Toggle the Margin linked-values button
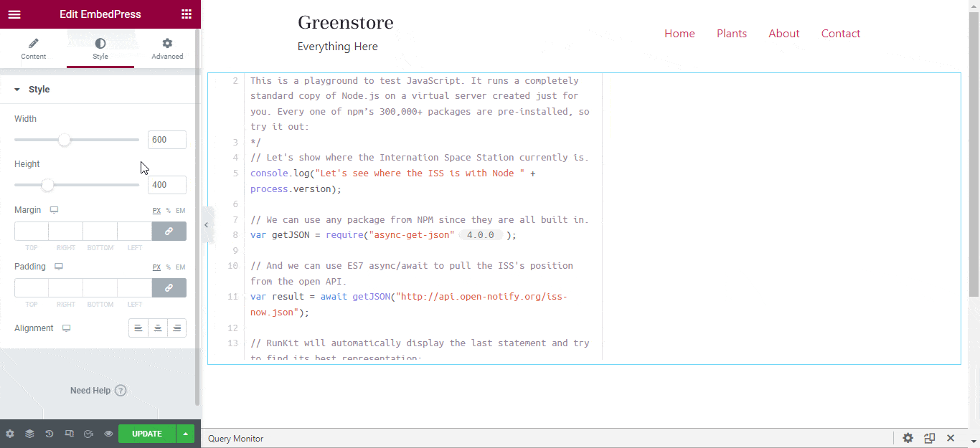 tap(169, 231)
